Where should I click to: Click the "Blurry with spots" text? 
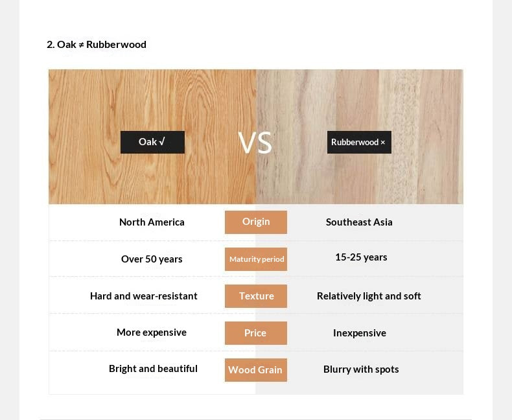pos(361,369)
